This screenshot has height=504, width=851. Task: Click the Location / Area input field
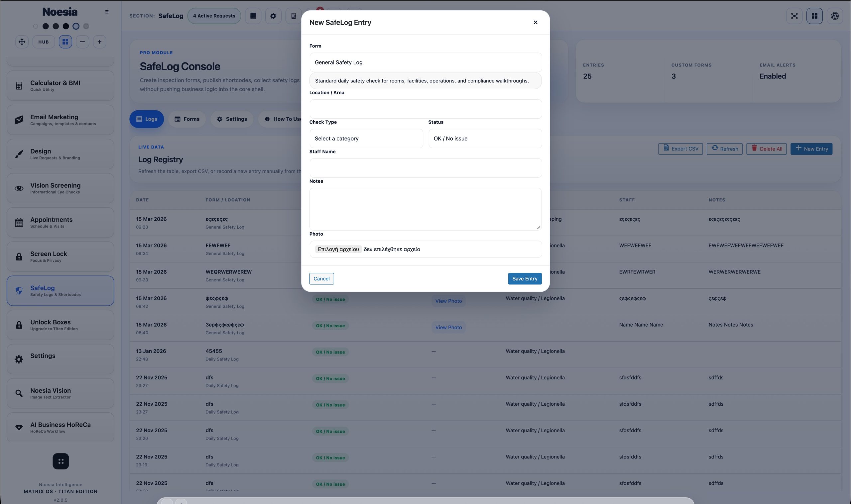tap(425, 109)
